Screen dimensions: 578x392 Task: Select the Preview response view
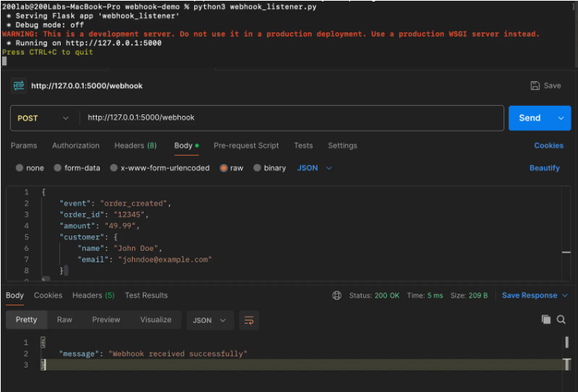[106, 320]
